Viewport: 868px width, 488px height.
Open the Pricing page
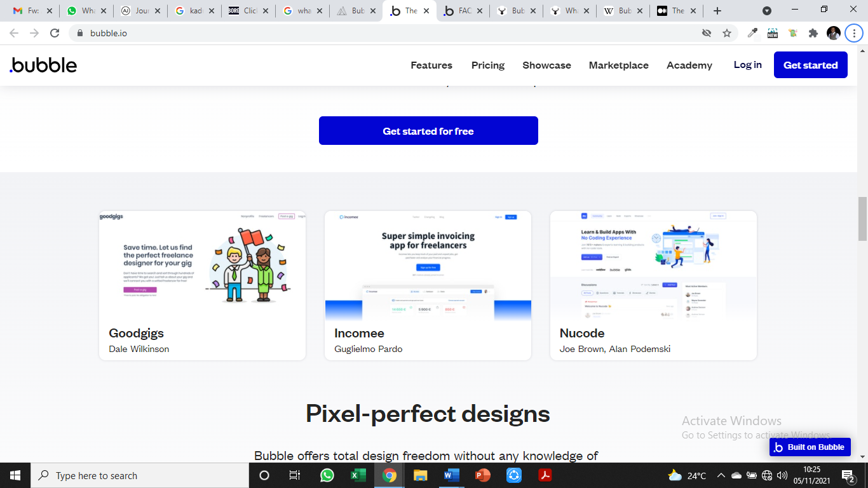point(488,65)
